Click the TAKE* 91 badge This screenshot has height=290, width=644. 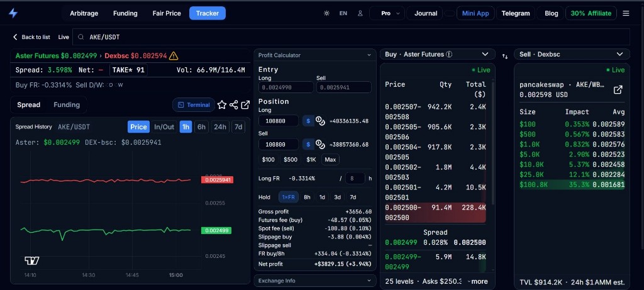point(128,70)
